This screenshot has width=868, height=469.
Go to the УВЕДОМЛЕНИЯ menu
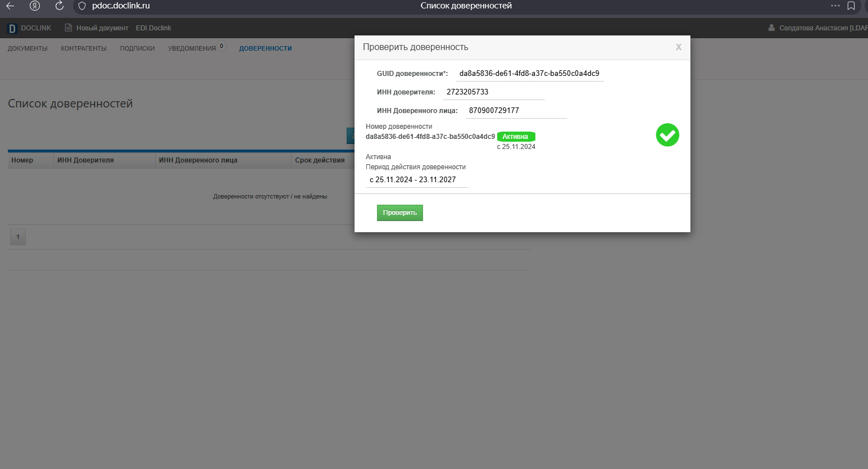click(x=192, y=48)
